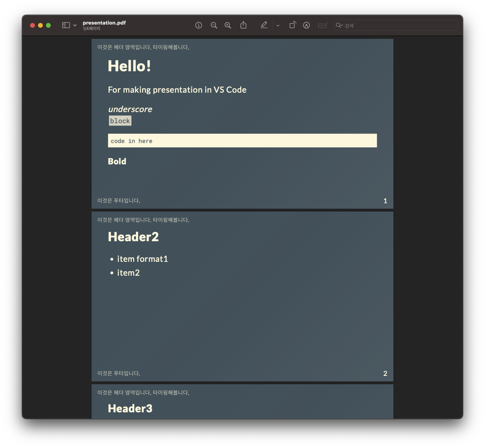This screenshot has height=448, width=485.
Task: Show the Markup toolbar
Action: point(306,25)
